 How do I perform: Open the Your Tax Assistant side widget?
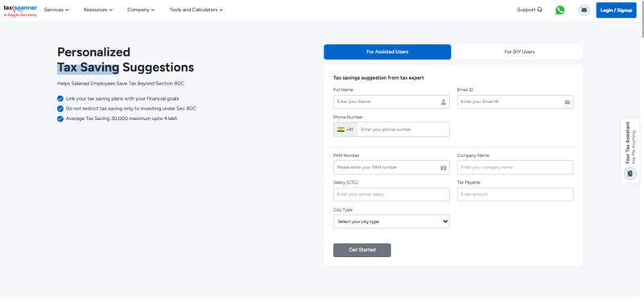[630, 151]
